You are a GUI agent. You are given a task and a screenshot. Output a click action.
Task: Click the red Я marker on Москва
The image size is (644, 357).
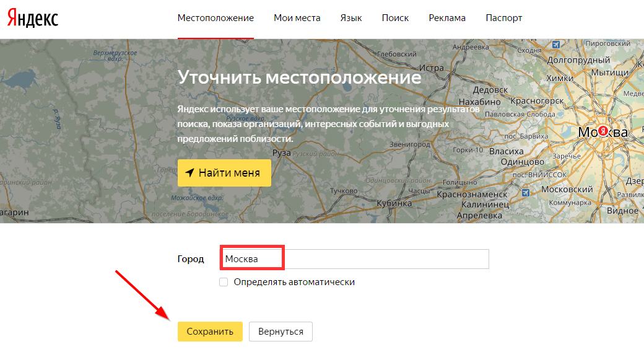point(603,131)
